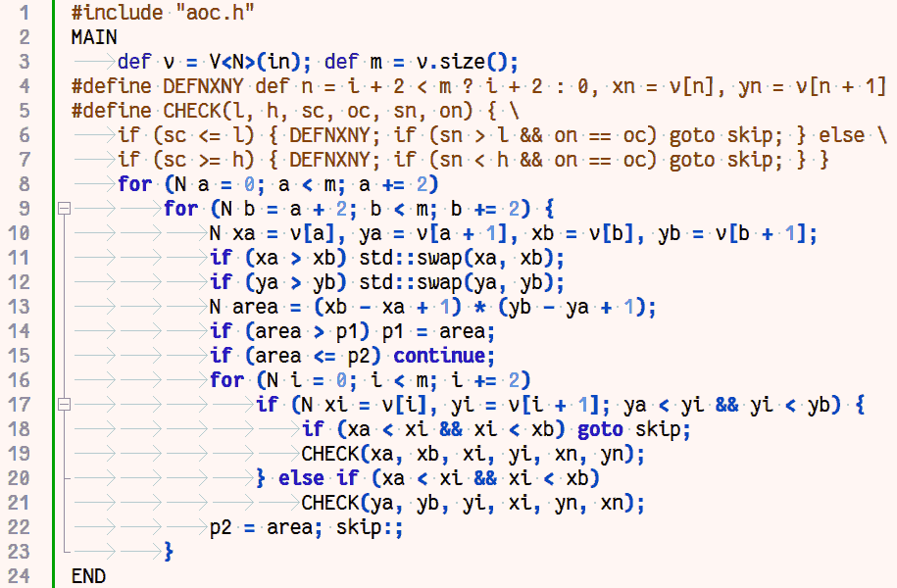Click 'p2 = area' assignment on line 22
The image size is (897, 588).
tap(261, 527)
